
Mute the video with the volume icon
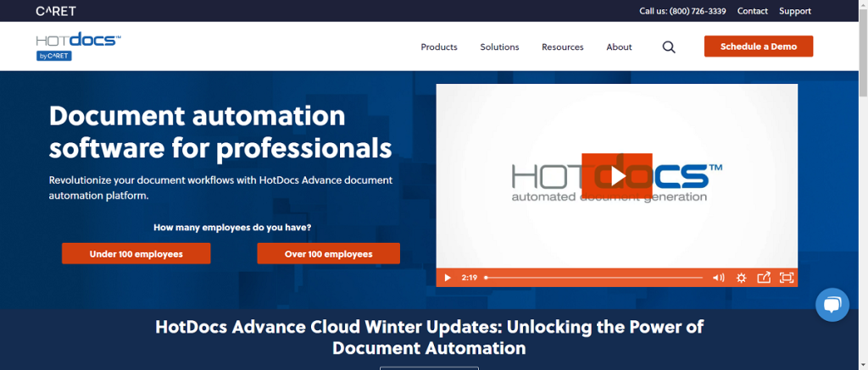[x=719, y=278]
